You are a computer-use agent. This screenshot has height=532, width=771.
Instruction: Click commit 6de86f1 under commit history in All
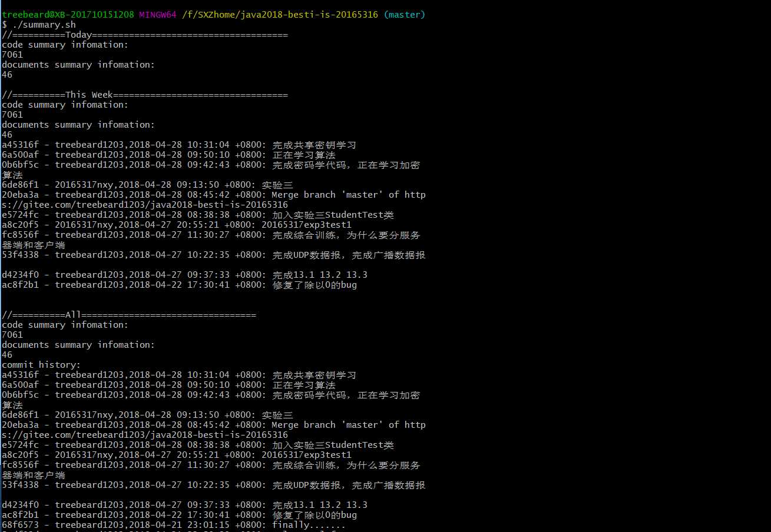(147, 415)
